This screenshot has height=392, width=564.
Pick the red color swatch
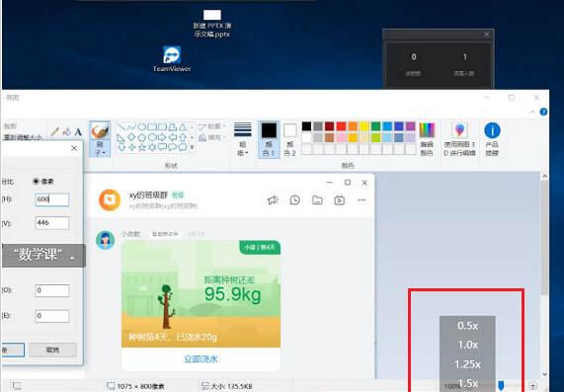pyautogui.click(x=341, y=126)
